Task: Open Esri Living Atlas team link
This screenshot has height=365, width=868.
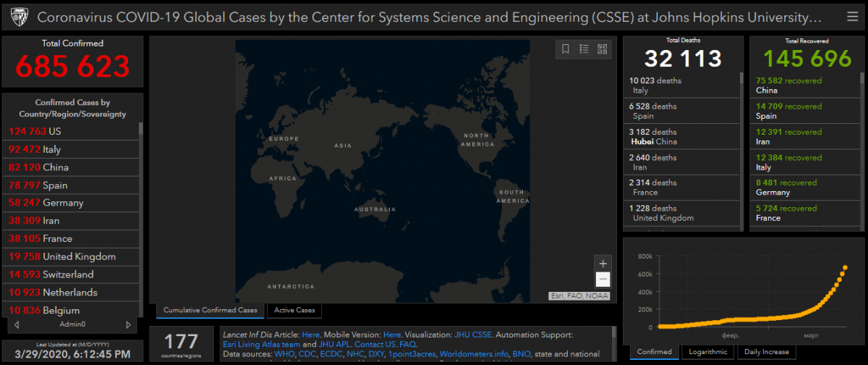Action: point(261,344)
